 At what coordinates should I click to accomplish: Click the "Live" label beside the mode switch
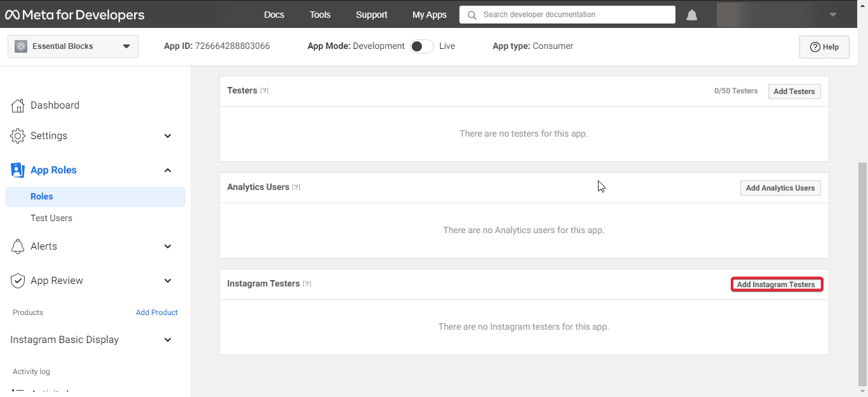coord(447,46)
